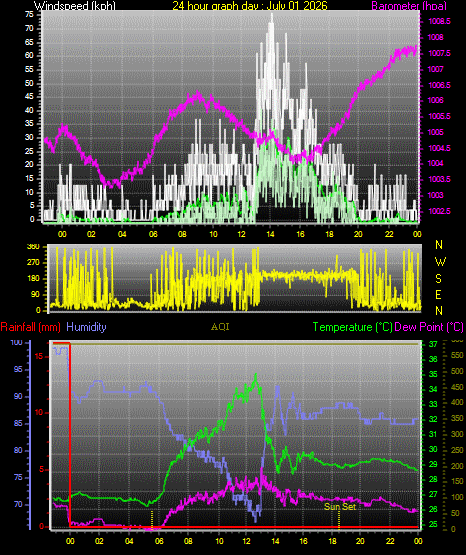Click the W compass direction label
This screenshot has width=466, height=555.
click(x=440, y=262)
